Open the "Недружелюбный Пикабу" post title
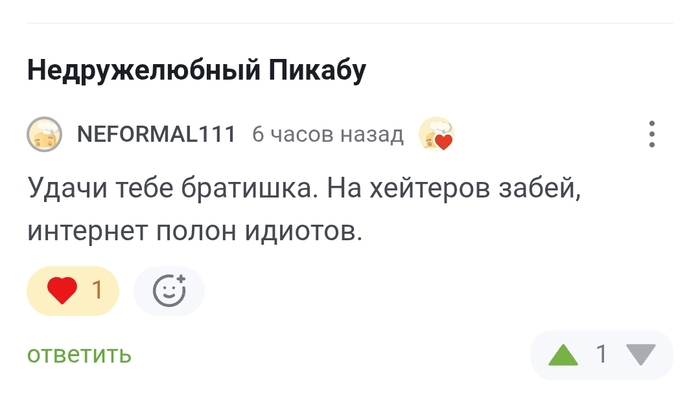This screenshot has width=700, height=406. pyautogui.click(x=196, y=70)
